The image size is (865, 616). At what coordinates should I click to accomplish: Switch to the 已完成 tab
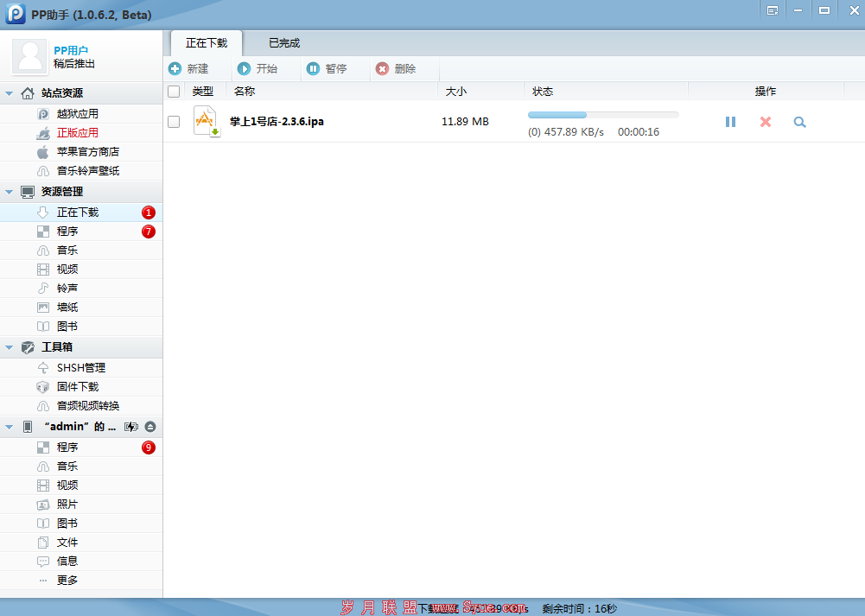tap(284, 43)
